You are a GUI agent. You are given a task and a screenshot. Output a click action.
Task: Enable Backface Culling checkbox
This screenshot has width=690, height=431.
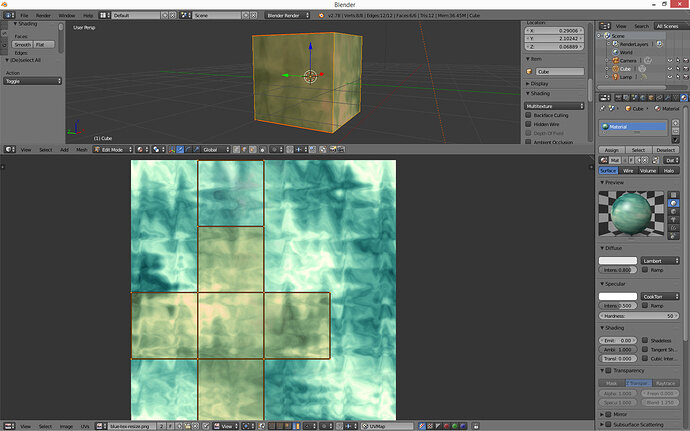click(528, 115)
